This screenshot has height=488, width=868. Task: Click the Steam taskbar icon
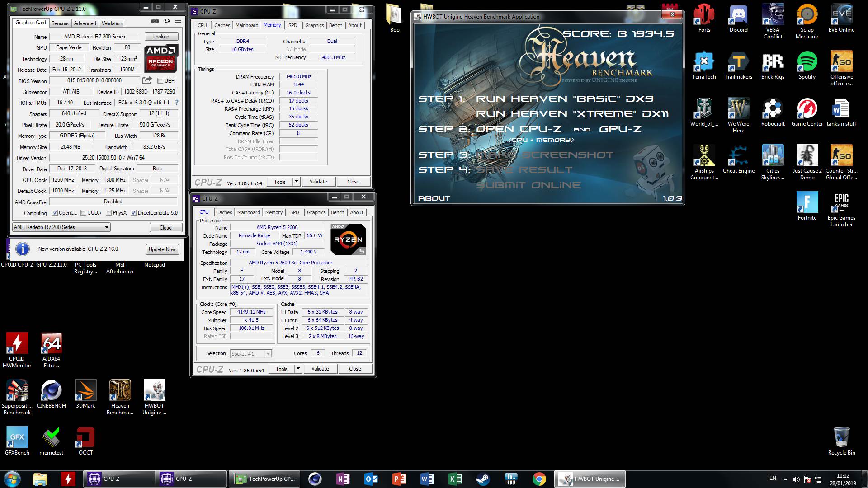pyautogui.click(x=483, y=479)
